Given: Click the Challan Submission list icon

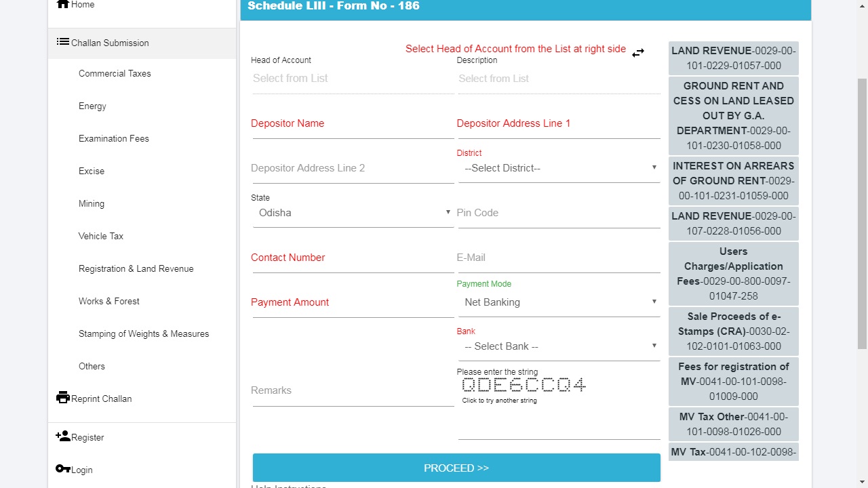Looking at the screenshot, I should (x=63, y=42).
